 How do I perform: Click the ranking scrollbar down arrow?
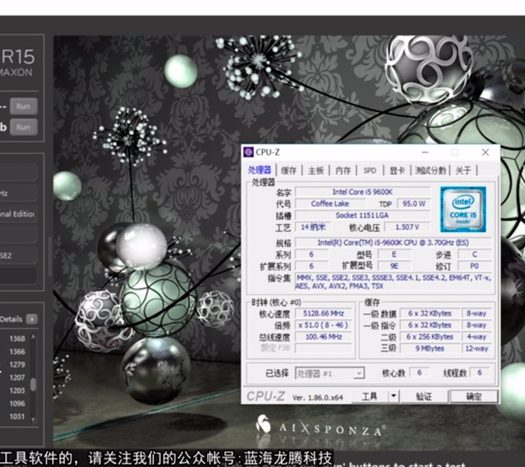click(x=33, y=419)
